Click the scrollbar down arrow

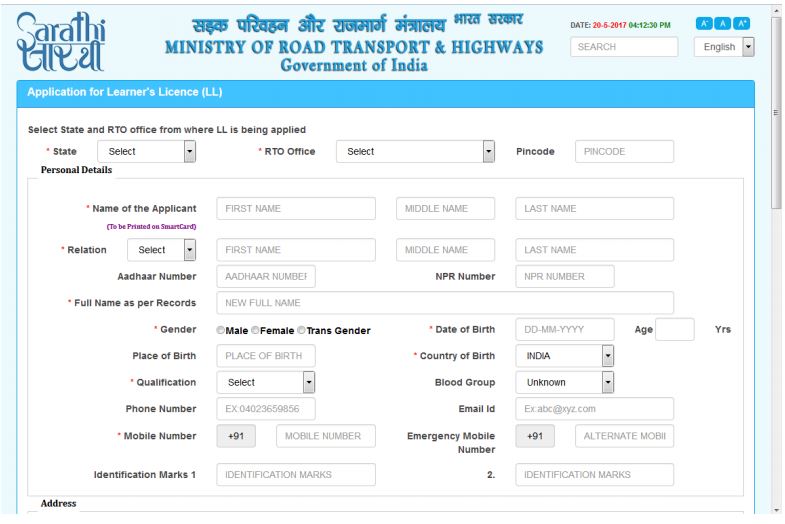pyautogui.click(x=776, y=510)
